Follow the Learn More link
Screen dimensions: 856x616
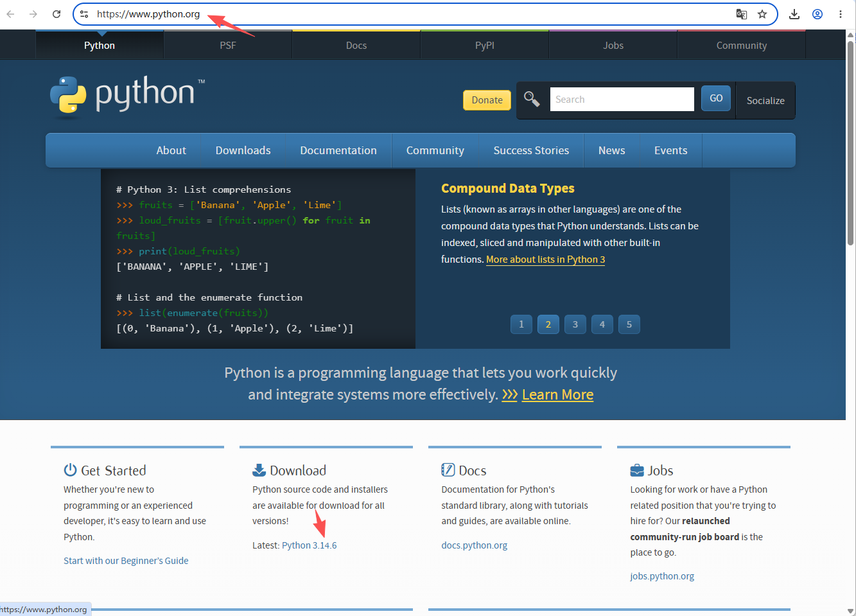click(x=557, y=394)
